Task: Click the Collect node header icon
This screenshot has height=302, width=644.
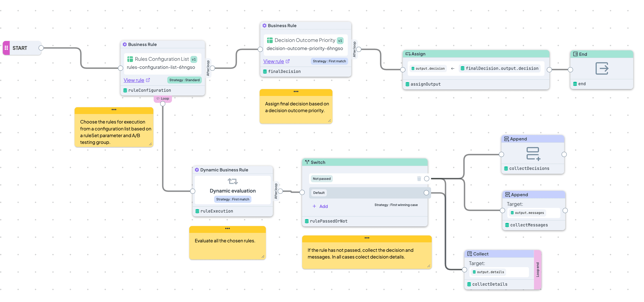Action: tap(470, 254)
